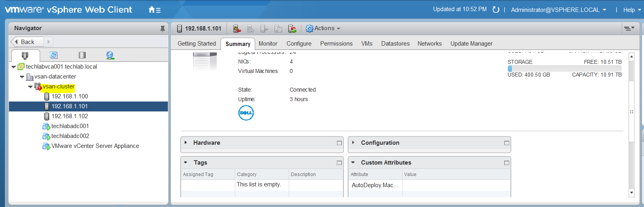This screenshot has width=644, height=207.
Task: Select the highlighted vsan-cluster item
Action: [x=58, y=86]
